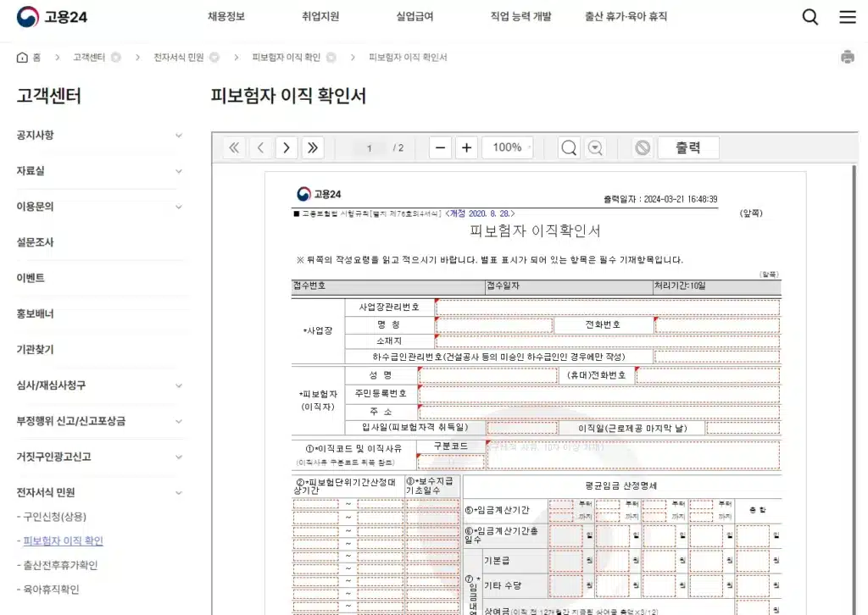Image resolution: width=868 pixels, height=615 pixels.
Task: Click breadcrumb 고객센터 link
Action: pos(89,57)
